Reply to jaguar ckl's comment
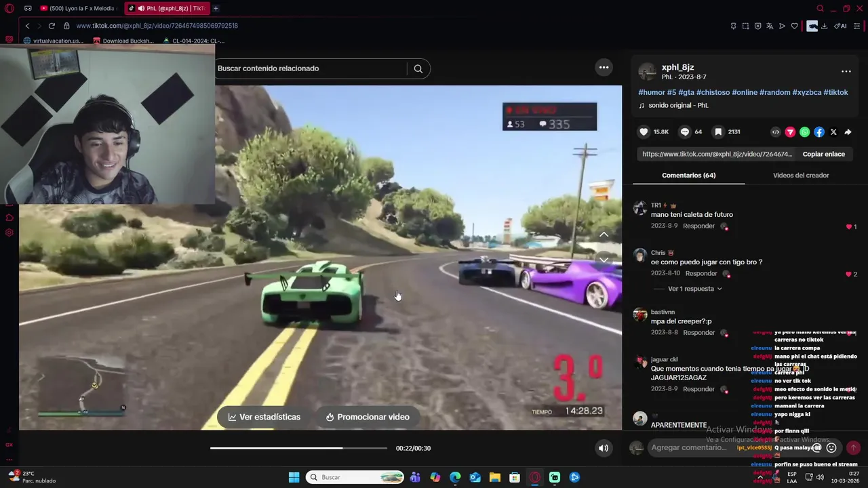 (x=698, y=389)
